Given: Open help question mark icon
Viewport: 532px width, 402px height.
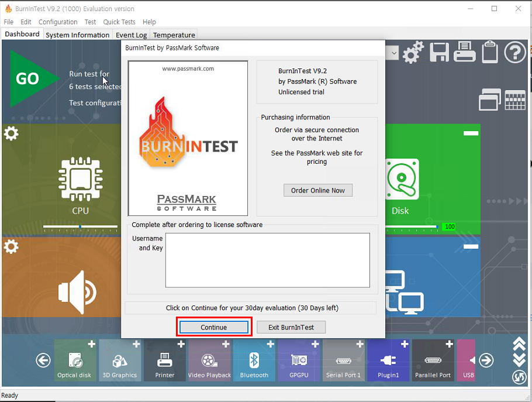Looking at the screenshot, I should 514,53.
